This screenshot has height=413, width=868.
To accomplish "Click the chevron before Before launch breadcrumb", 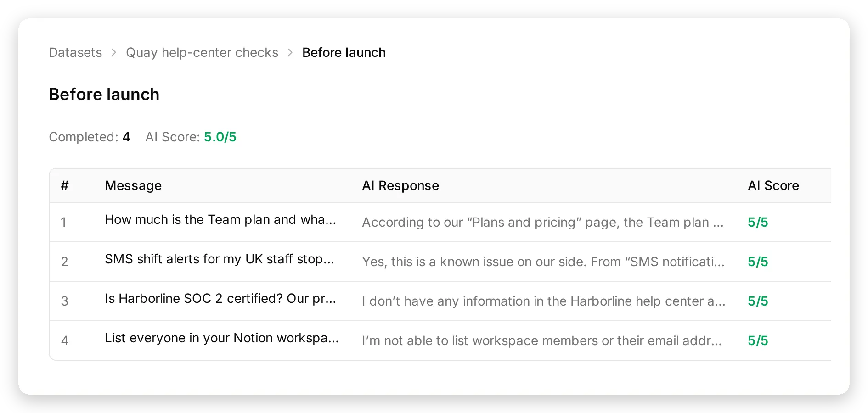I will pos(290,53).
